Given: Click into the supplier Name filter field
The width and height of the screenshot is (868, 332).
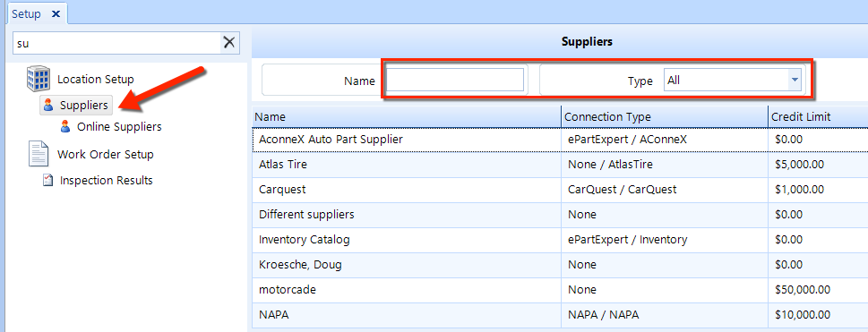Looking at the screenshot, I should coord(454,81).
